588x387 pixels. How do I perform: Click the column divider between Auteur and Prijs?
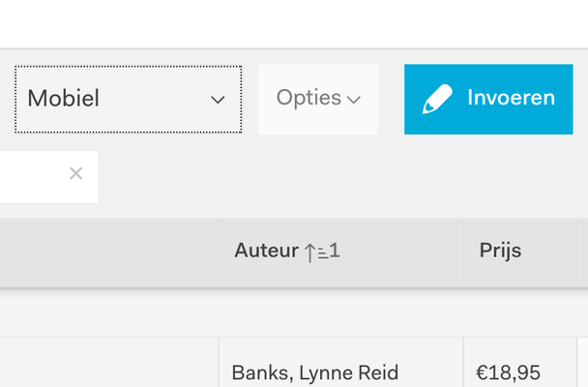(x=463, y=253)
